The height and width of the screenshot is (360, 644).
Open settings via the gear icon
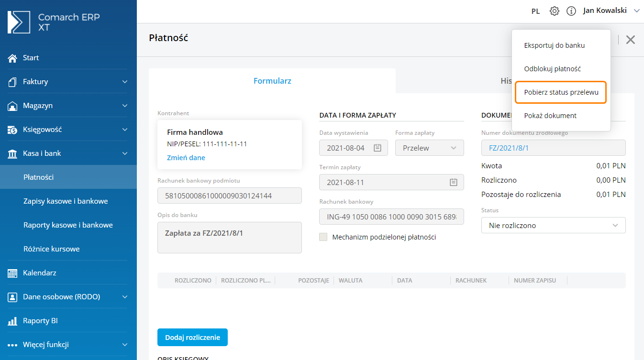[554, 11]
